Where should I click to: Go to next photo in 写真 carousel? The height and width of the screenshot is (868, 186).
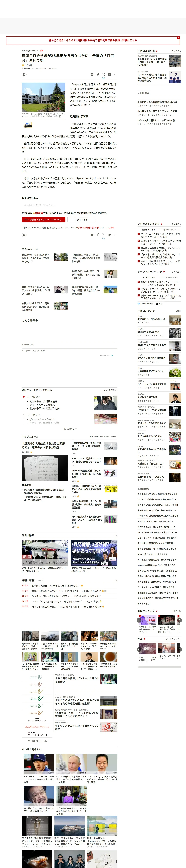click(180, 649)
